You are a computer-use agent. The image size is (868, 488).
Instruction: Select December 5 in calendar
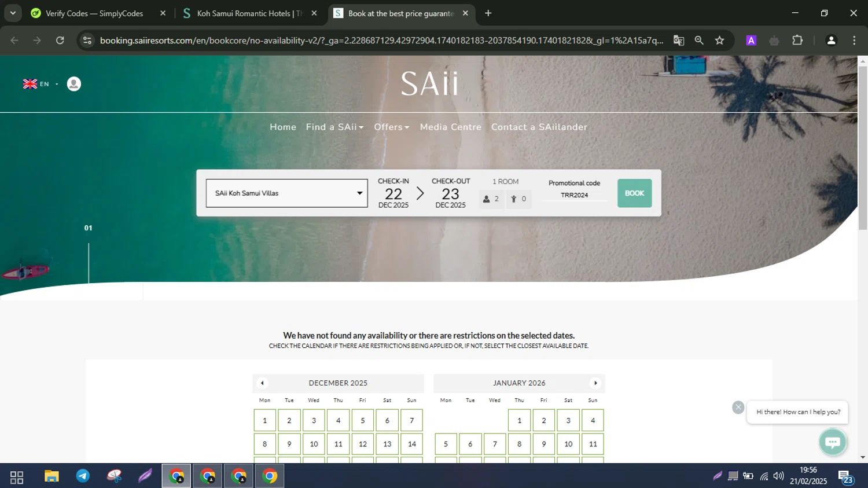(x=363, y=420)
